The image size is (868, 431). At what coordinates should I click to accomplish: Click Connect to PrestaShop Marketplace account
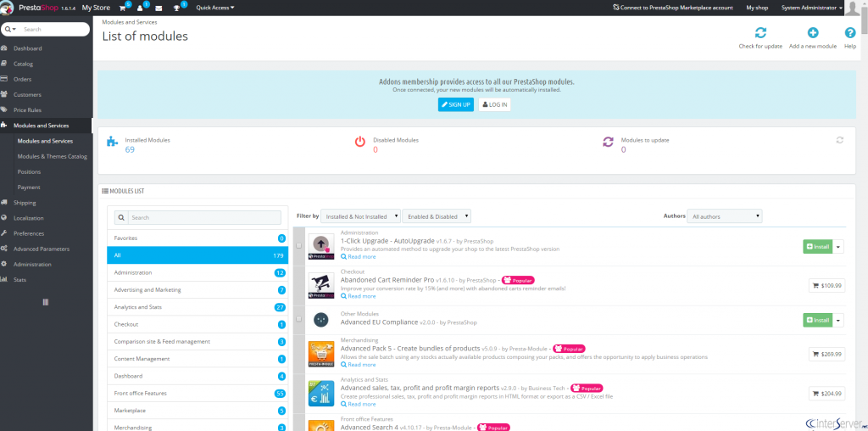(x=673, y=8)
